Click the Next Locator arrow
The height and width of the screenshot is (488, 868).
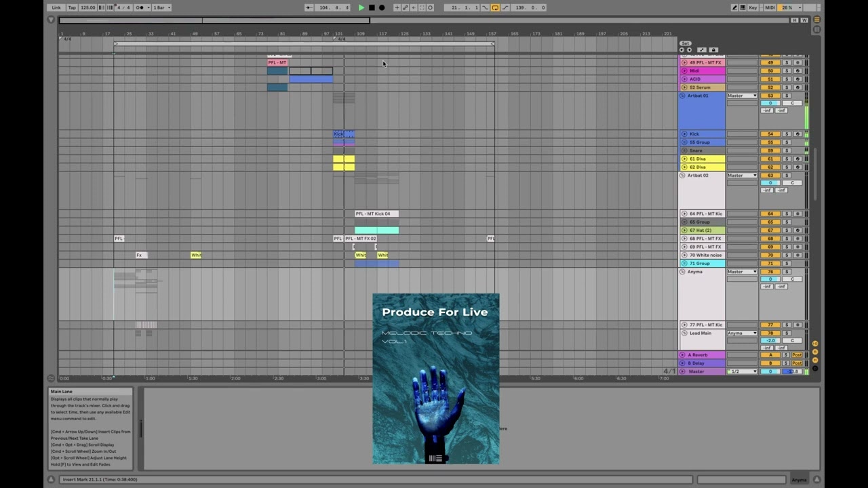(690, 50)
